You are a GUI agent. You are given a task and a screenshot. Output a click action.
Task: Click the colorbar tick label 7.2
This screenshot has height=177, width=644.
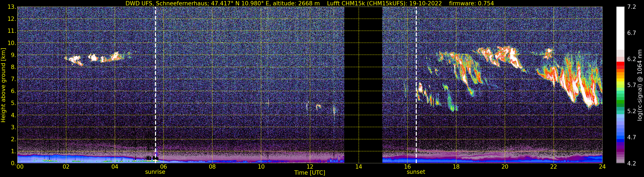pyautogui.click(x=632, y=7)
